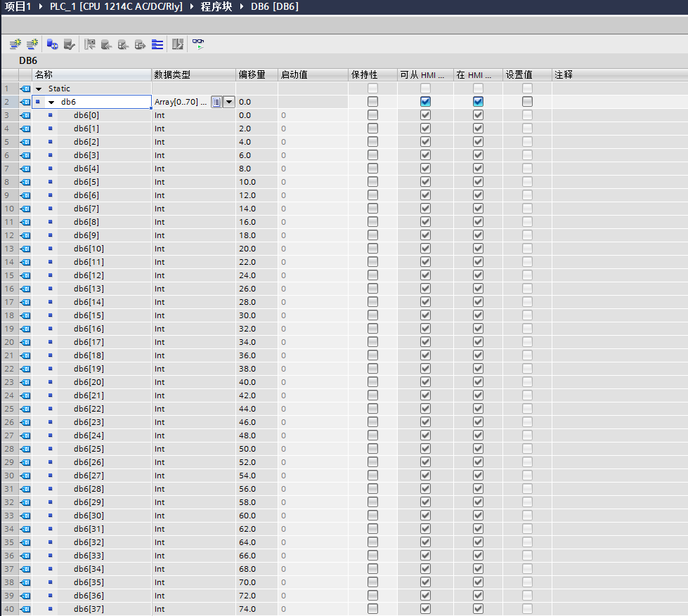Toggle the 保持性 checkbox for db6 array row
Viewport: 688px width, 616px height.
click(x=372, y=102)
